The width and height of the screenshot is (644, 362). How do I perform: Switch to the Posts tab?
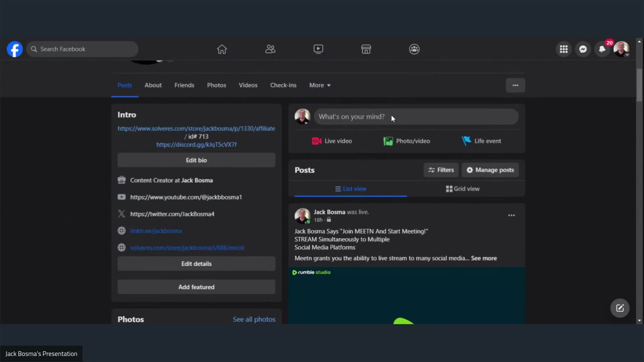125,85
